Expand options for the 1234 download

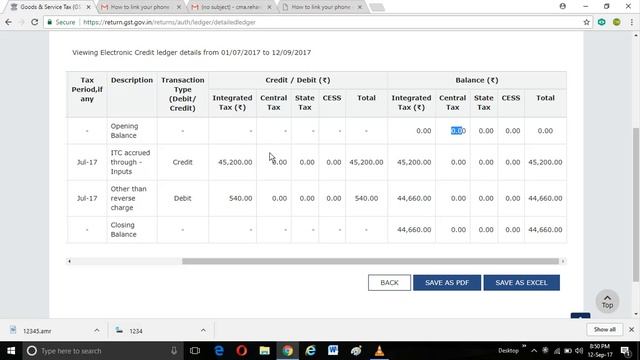[x=203, y=331]
